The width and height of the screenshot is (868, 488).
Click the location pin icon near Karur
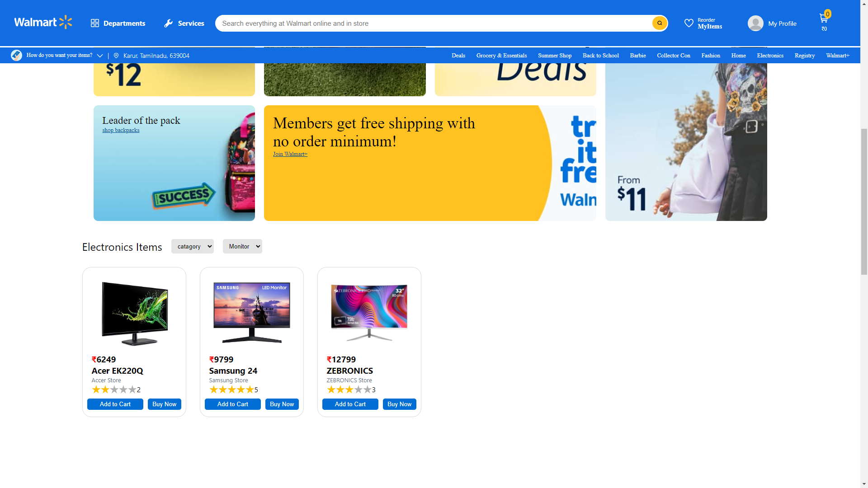coord(116,56)
